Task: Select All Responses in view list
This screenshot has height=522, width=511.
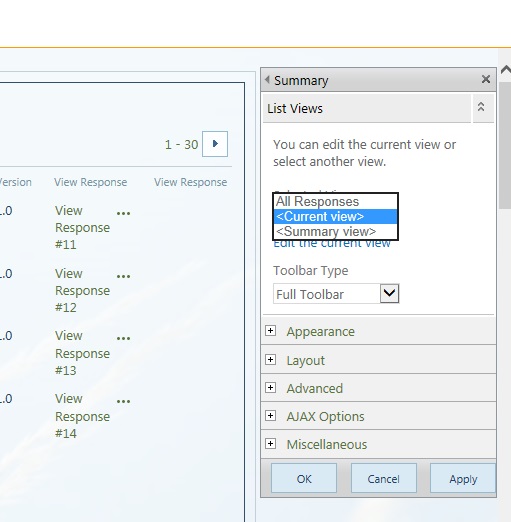Action: click(x=335, y=201)
